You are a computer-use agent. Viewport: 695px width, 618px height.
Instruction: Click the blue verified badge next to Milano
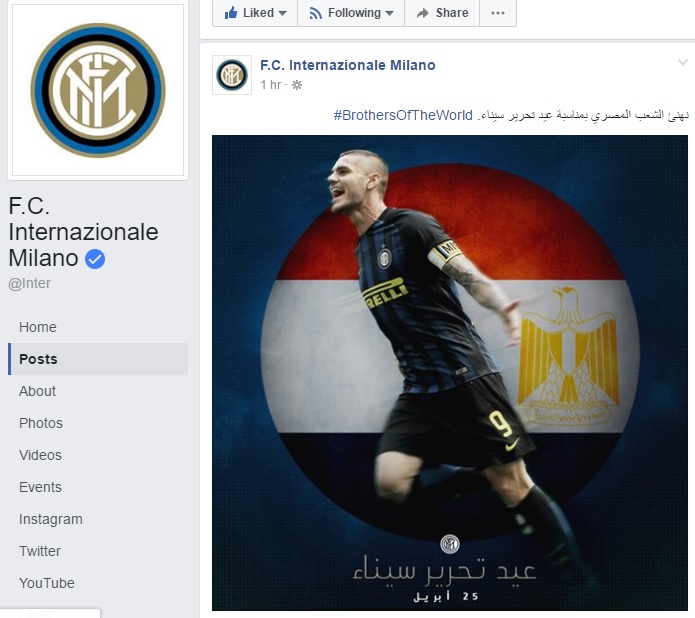click(95, 259)
